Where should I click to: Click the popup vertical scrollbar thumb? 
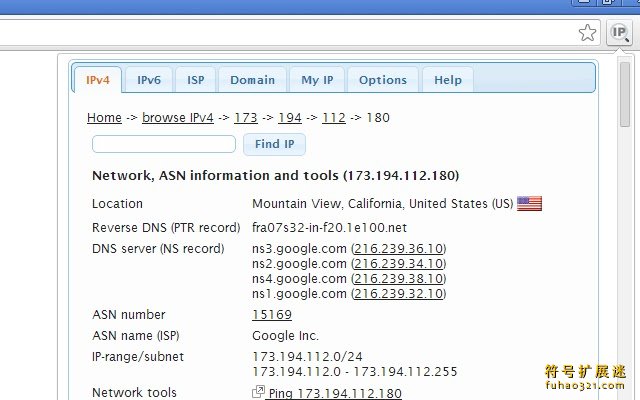[x=625, y=95]
